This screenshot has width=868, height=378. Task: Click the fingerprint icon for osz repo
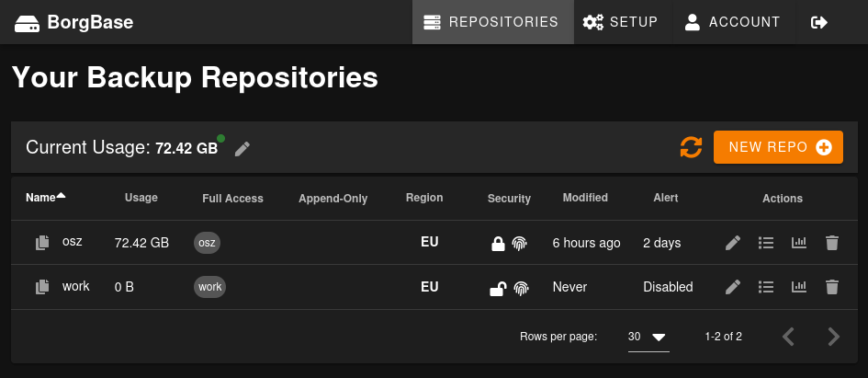click(521, 244)
